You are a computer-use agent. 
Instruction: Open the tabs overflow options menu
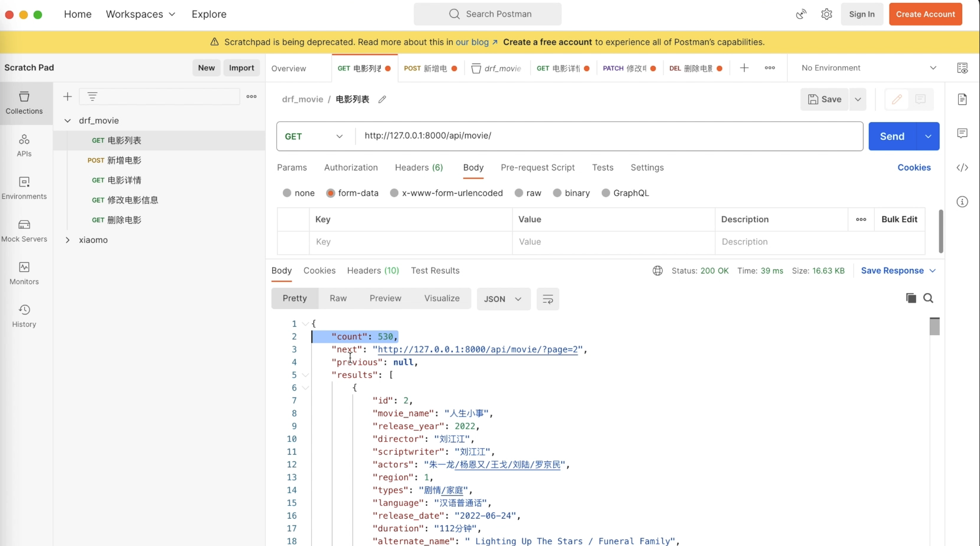tap(770, 68)
